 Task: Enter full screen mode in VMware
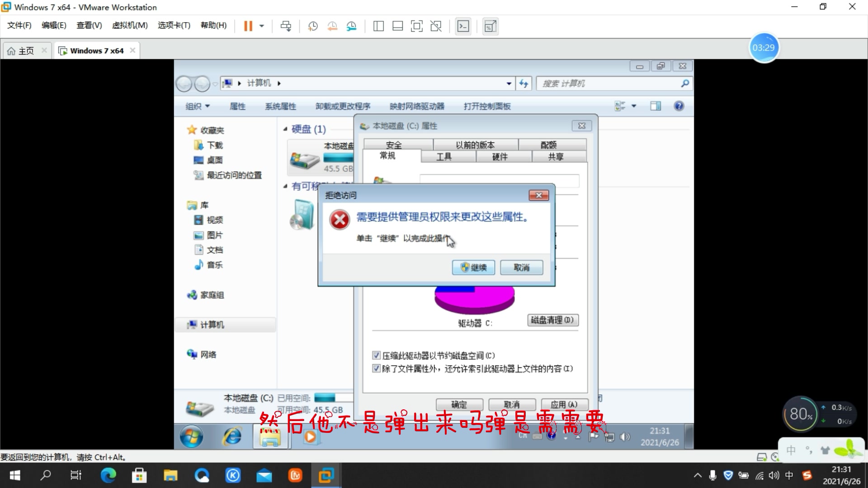[416, 26]
